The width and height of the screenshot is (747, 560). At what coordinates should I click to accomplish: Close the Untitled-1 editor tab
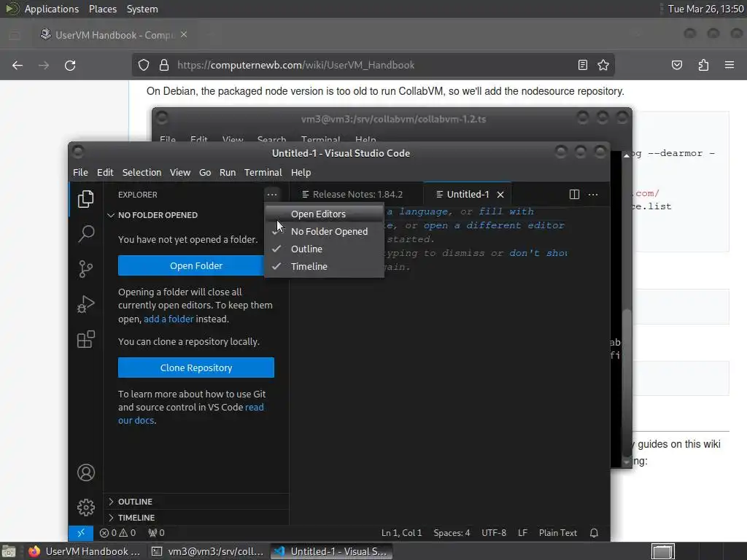pyautogui.click(x=500, y=194)
